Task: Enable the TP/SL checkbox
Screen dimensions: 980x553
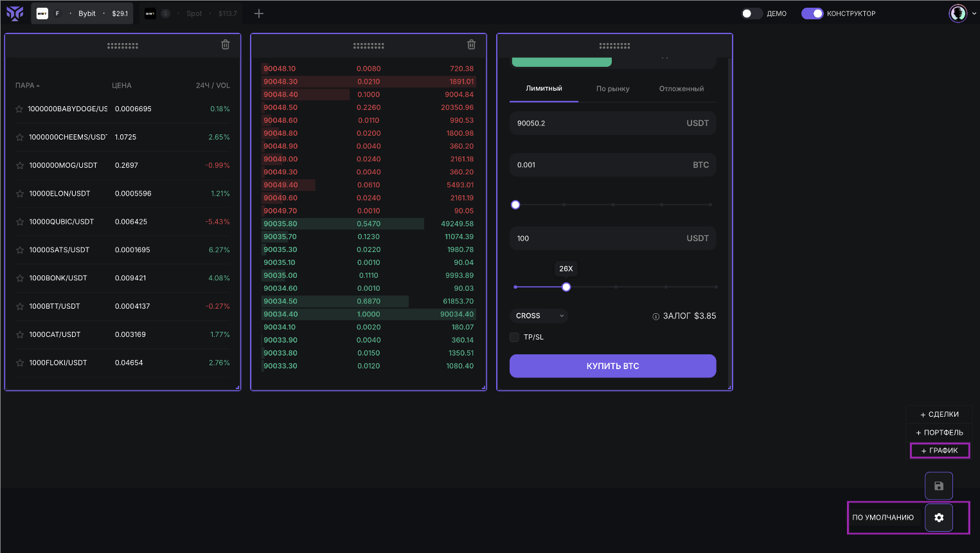Action: click(x=514, y=338)
